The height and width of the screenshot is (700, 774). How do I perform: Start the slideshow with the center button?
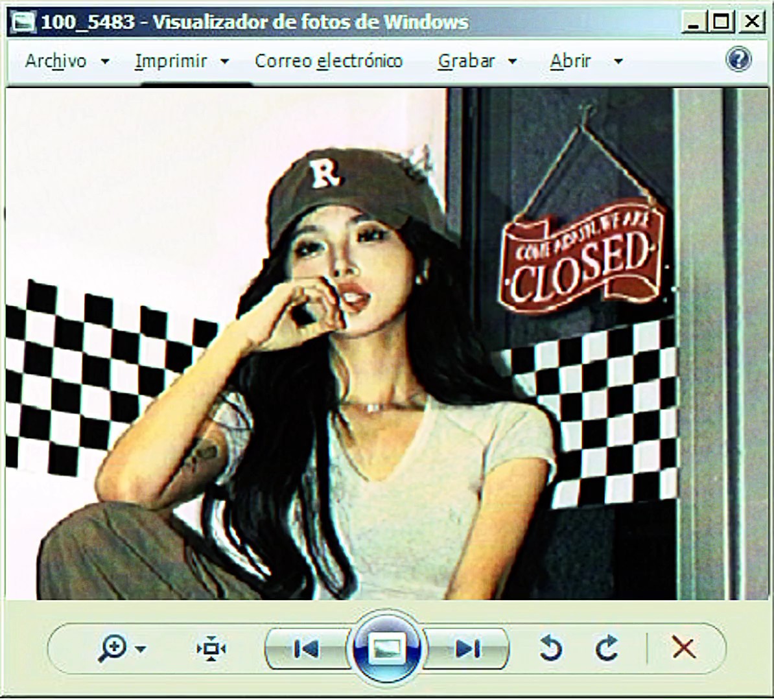387,646
